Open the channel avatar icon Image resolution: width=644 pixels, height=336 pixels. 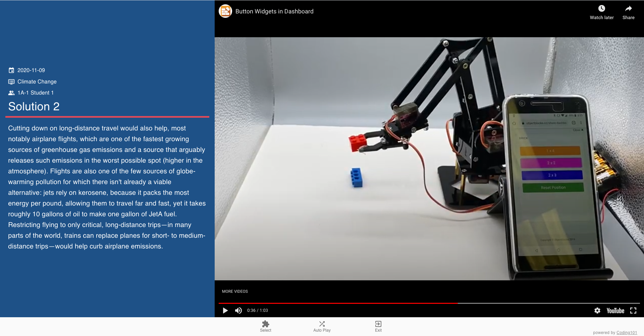[x=225, y=11]
